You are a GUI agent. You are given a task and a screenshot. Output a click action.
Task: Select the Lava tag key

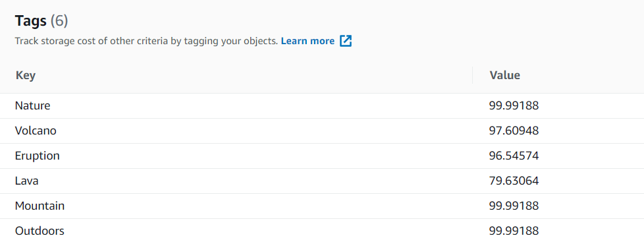click(x=27, y=181)
